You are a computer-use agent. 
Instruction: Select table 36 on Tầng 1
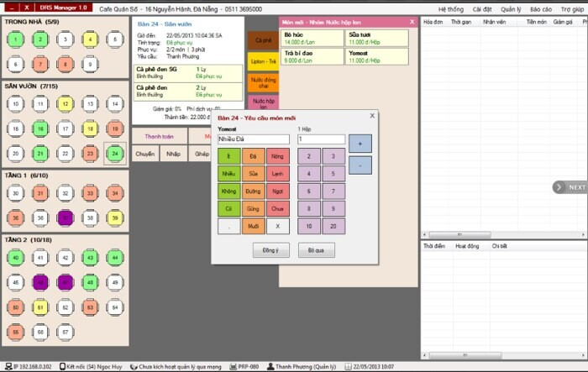15,217
